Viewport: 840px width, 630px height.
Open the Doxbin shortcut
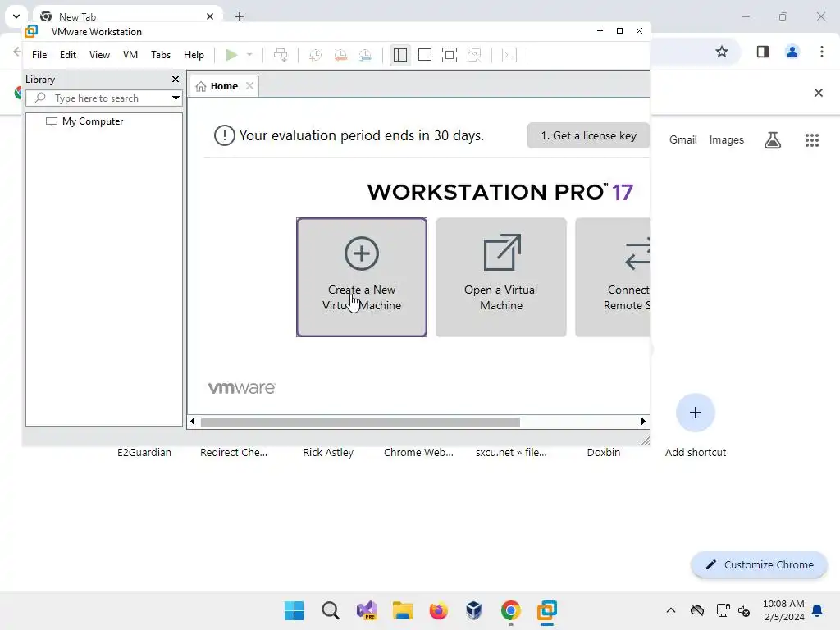(603, 452)
